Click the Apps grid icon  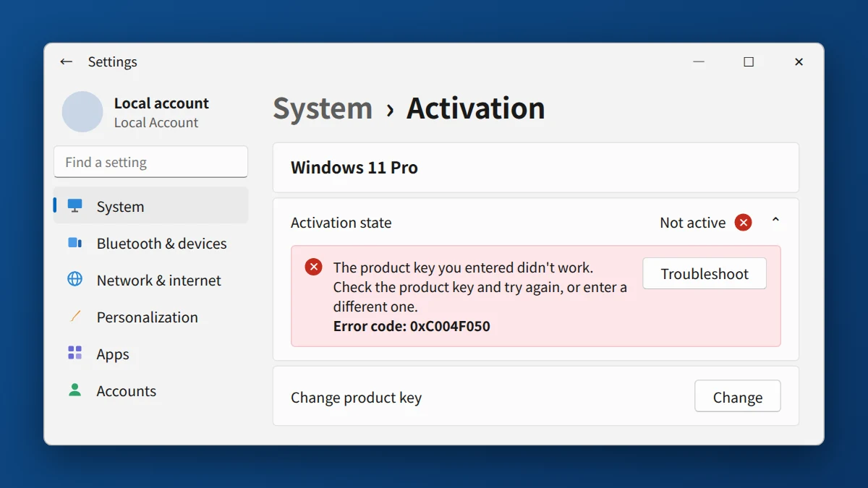click(x=75, y=353)
